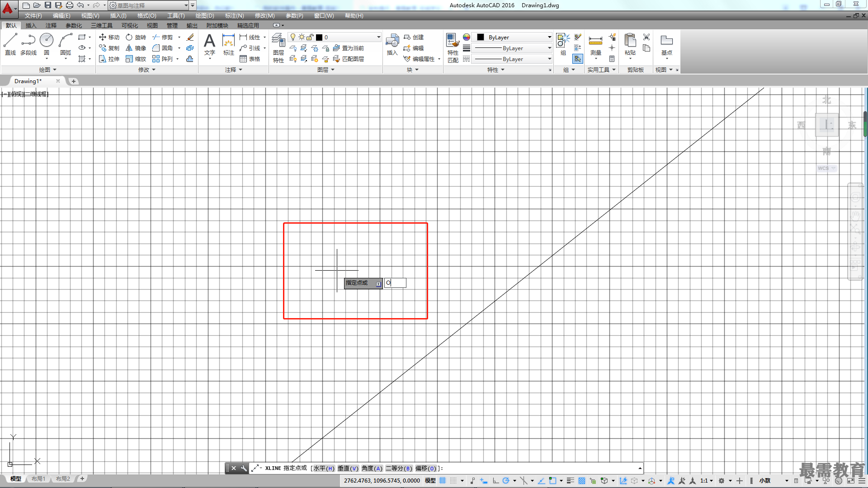The height and width of the screenshot is (488, 868).
Task: Switch to the 布局1 layout tab
Action: coord(38,479)
